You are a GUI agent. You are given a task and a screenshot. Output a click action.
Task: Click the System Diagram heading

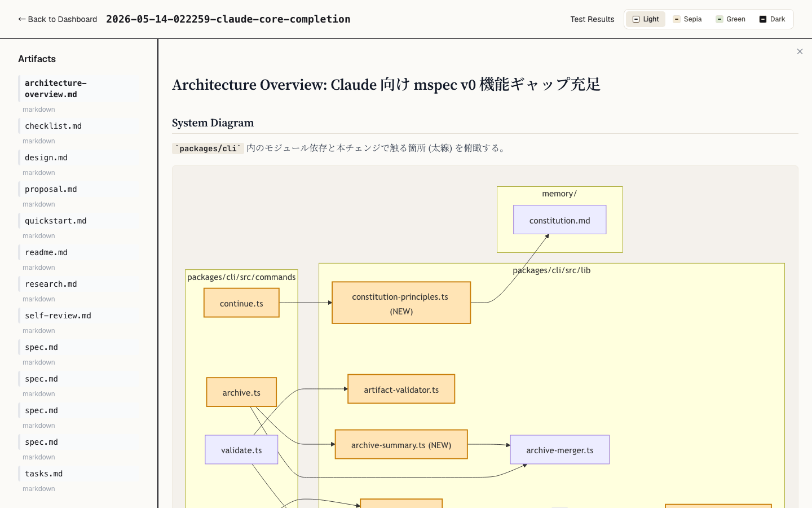click(x=213, y=123)
